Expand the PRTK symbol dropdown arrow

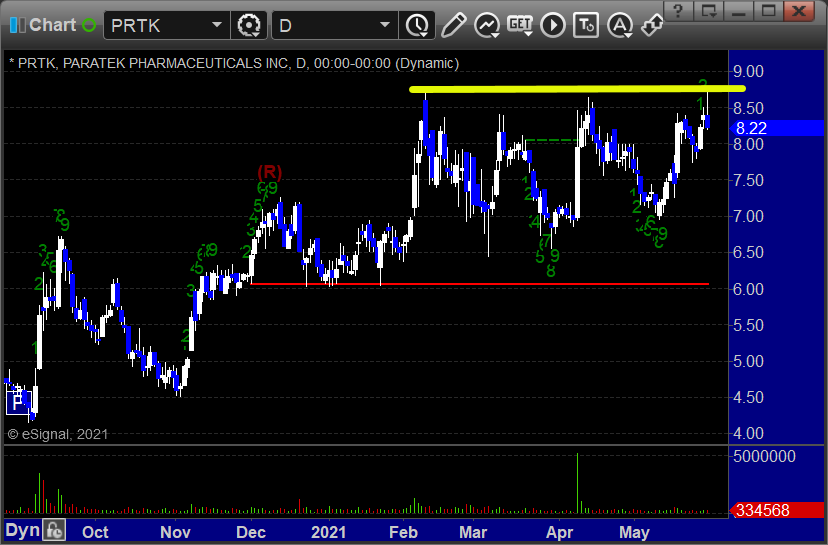tap(217, 24)
